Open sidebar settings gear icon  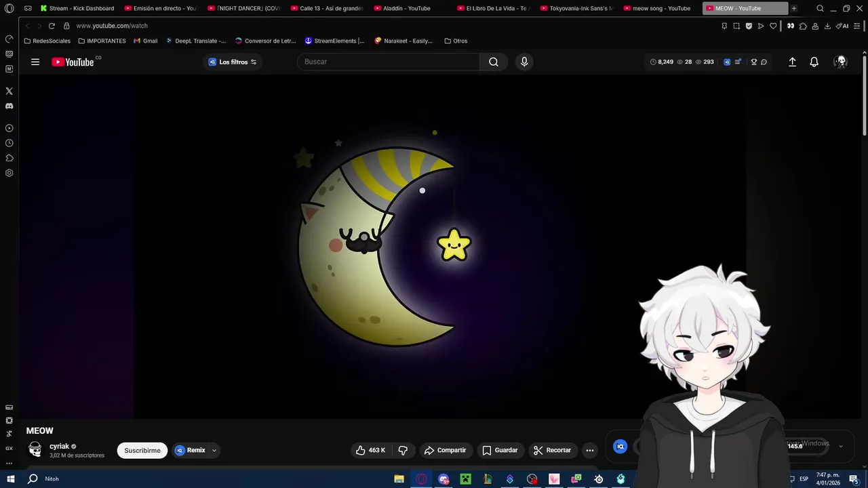[x=9, y=173]
